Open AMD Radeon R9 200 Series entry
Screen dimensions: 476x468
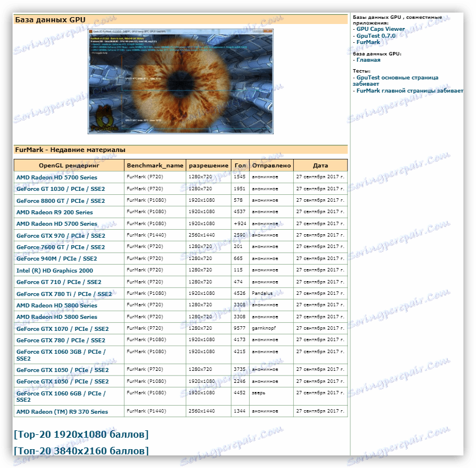54,213
